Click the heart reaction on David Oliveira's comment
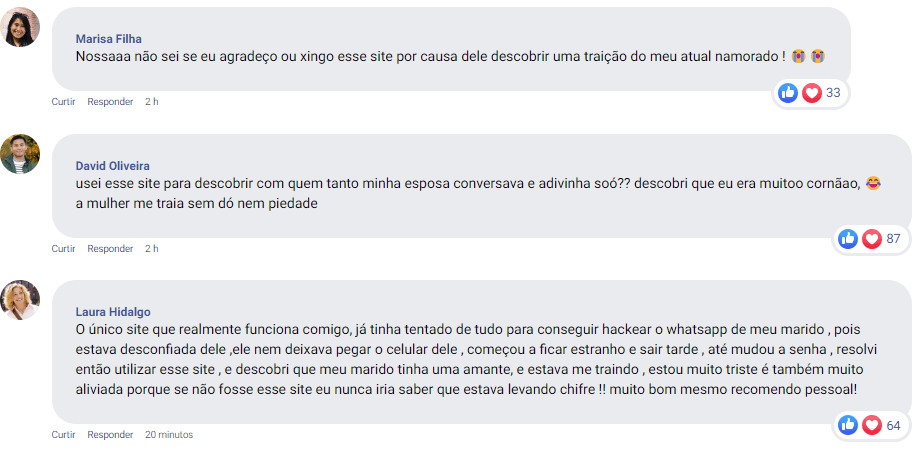This screenshot has height=453, width=918. click(x=872, y=239)
